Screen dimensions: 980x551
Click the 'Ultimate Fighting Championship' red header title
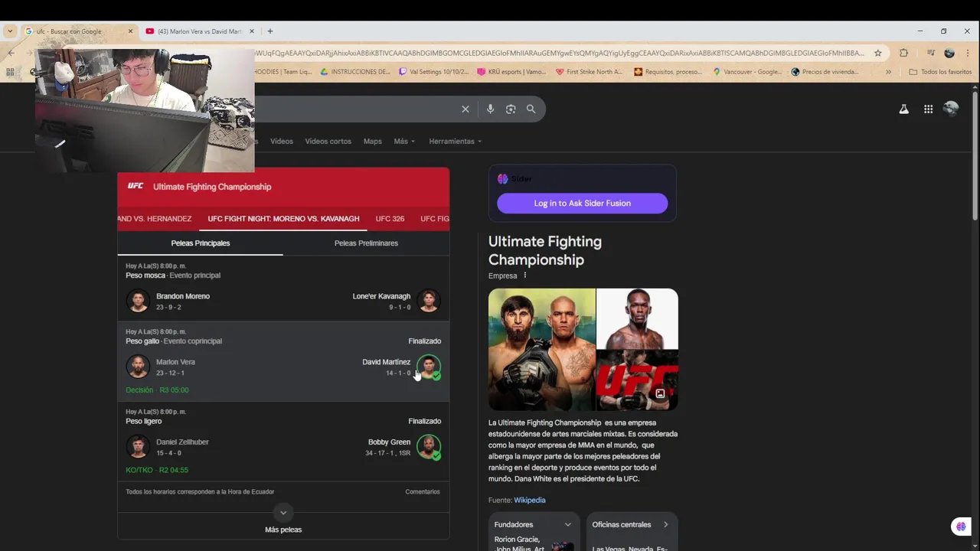pyautogui.click(x=212, y=187)
